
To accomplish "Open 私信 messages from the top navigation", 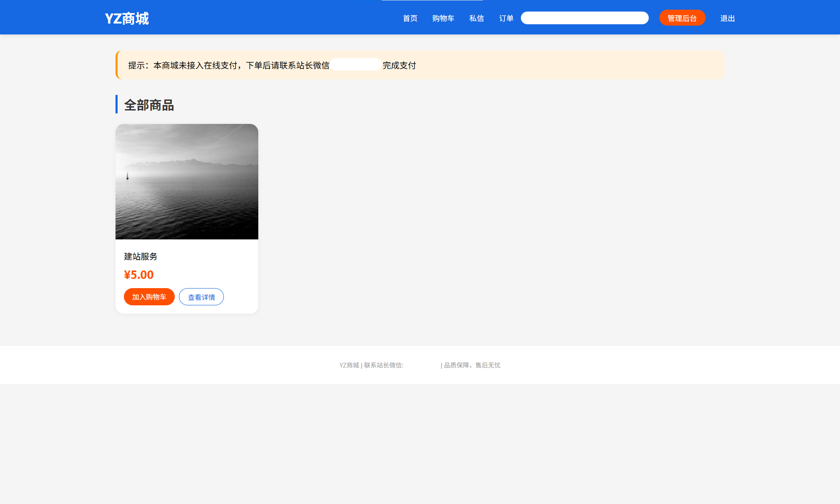I will 476,18.
